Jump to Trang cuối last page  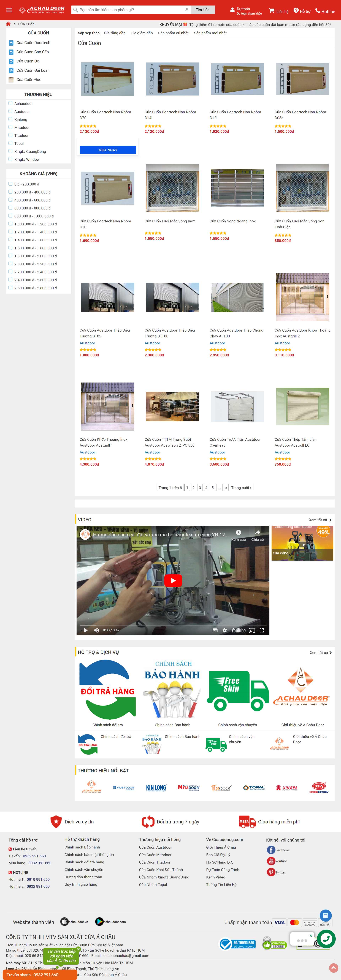point(241,488)
